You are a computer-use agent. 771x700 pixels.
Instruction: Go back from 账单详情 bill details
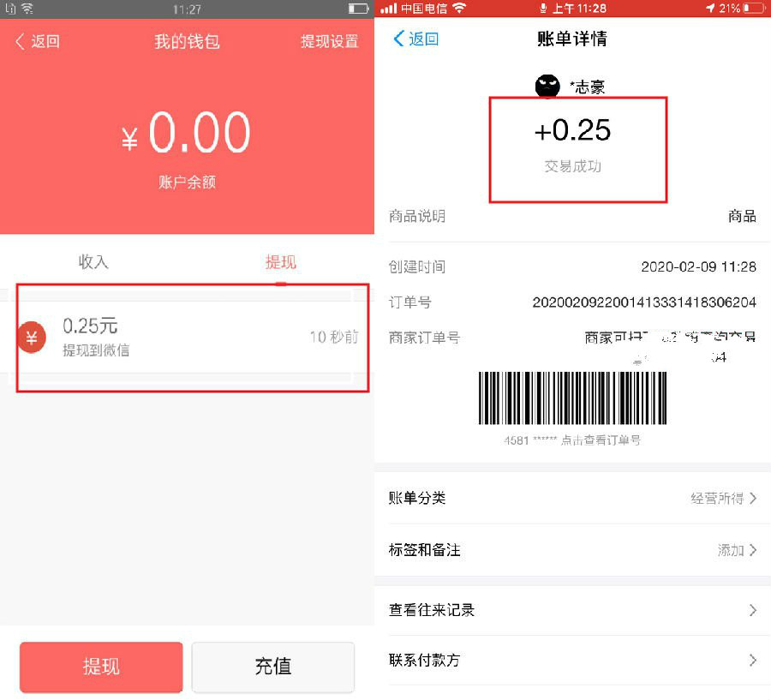(416, 39)
